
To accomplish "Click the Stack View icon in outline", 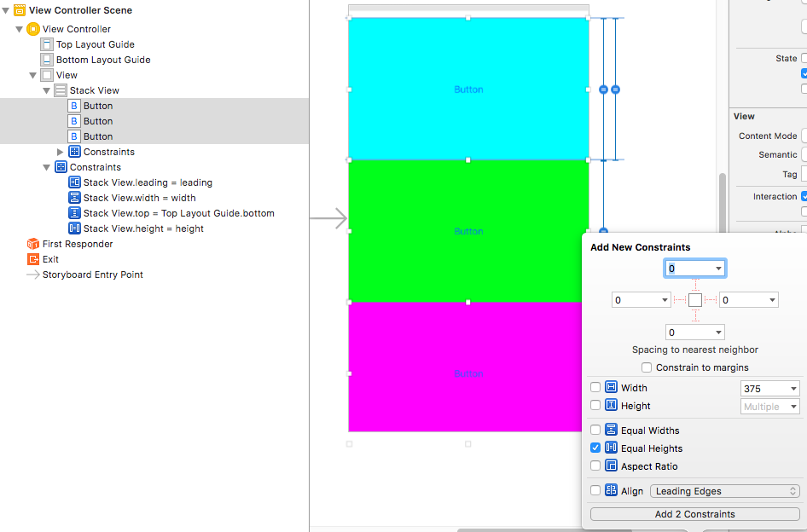I will [x=61, y=90].
